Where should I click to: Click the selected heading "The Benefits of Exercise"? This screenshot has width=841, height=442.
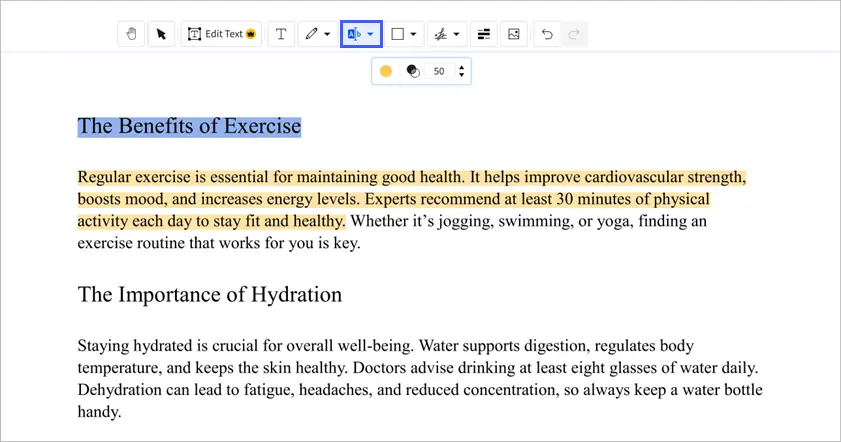coord(189,127)
